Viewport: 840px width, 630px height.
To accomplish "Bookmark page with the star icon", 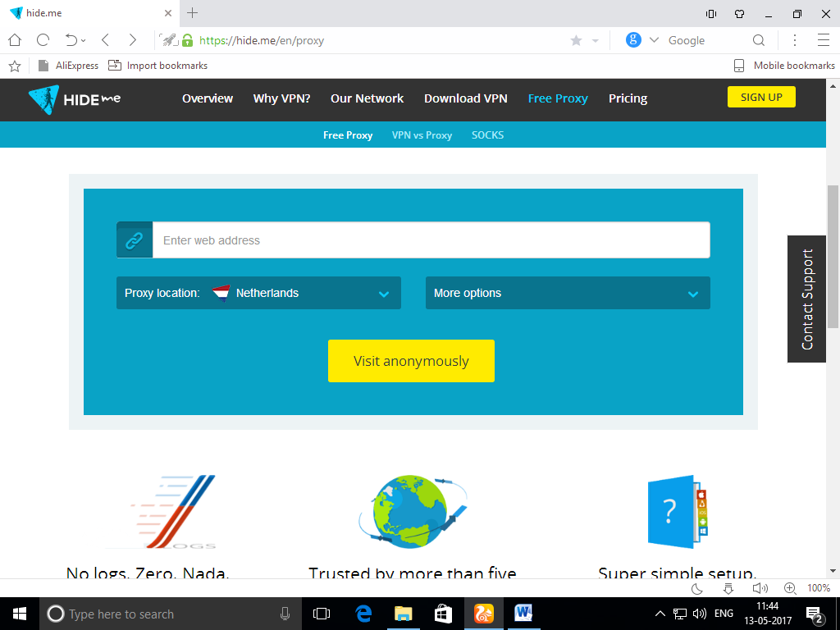I will pyautogui.click(x=577, y=40).
